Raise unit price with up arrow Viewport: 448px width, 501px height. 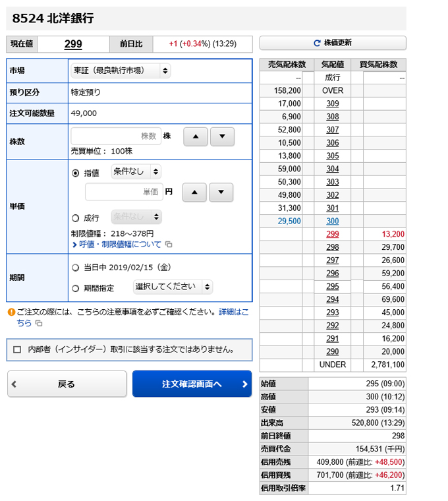coord(194,192)
